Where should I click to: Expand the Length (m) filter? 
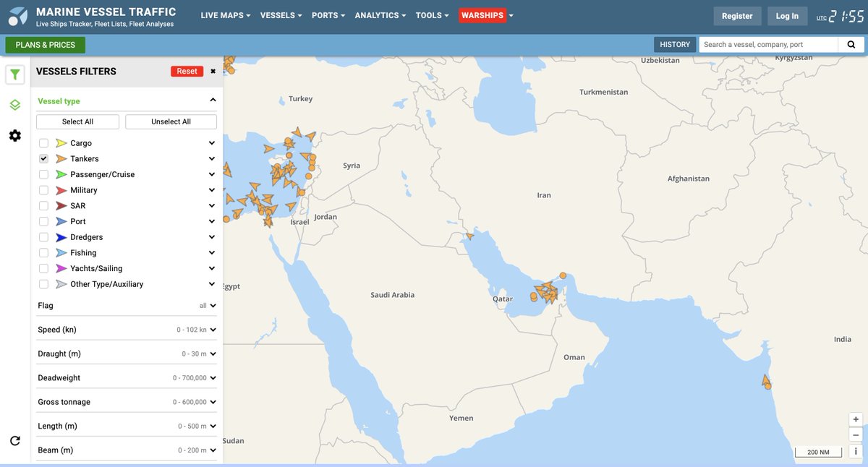click(x=127, y=426)
